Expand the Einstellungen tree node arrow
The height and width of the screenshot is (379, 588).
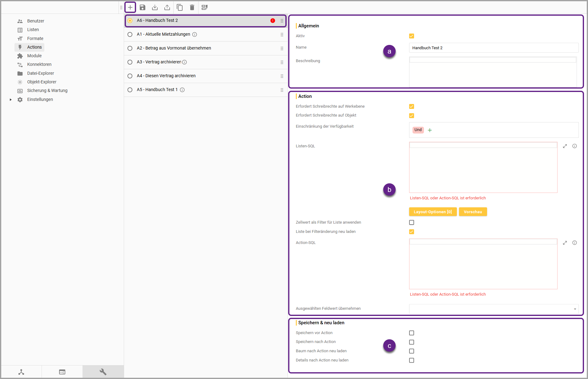[x=10, y=100]
